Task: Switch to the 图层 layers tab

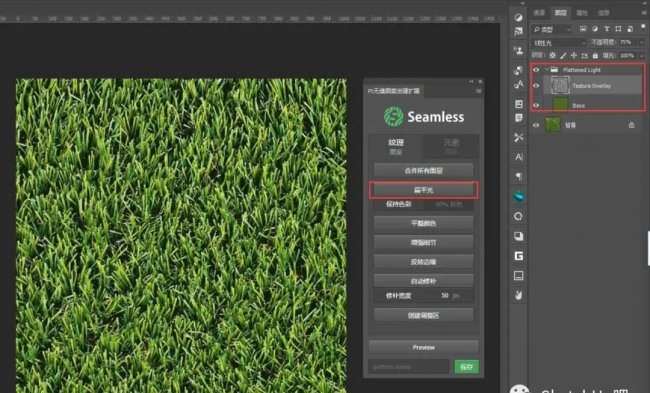Action: 560,13
